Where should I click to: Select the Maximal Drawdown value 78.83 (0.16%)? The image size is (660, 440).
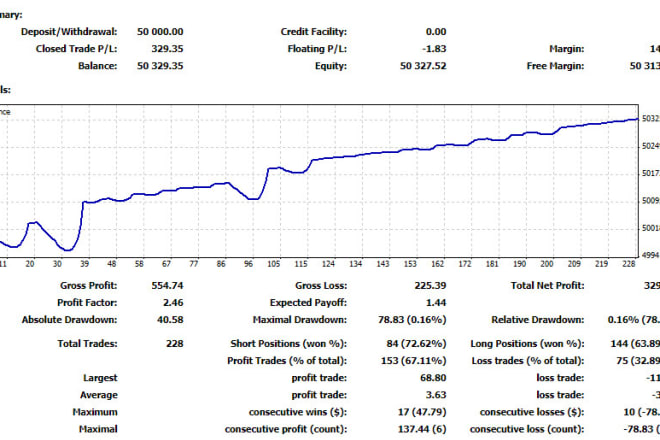412,320
